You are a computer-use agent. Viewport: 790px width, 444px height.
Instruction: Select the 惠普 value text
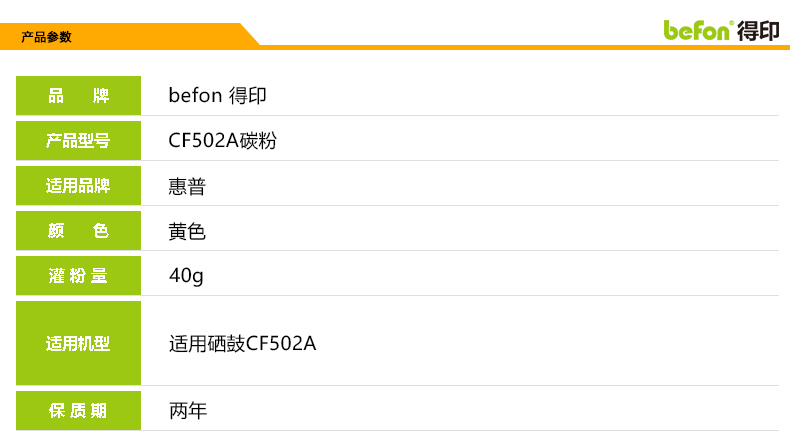pos(187,186)
